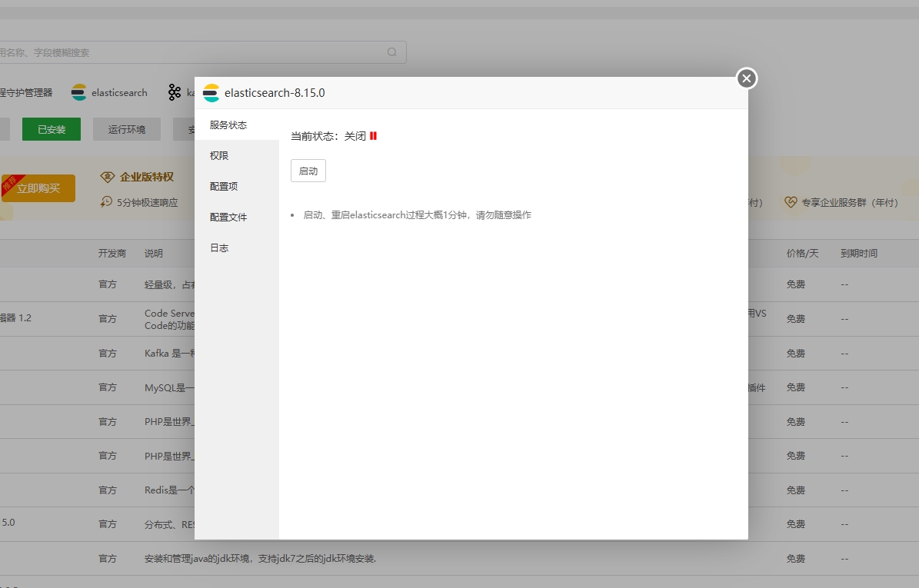Click the 说明 column header
Screen dimensions: 919x588
[154, 254]
